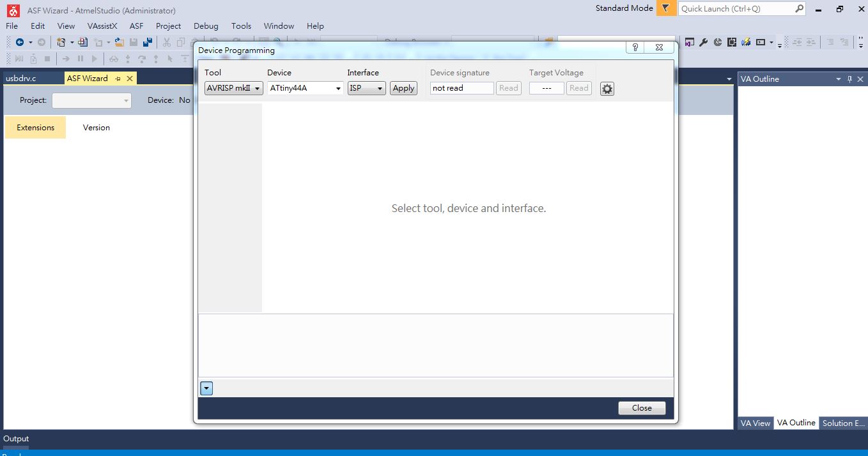This screenshot has width=868, height=456.
Task: Click the Stop Debugging square icon
Action: pyautogui.click(x=47, y=59)
